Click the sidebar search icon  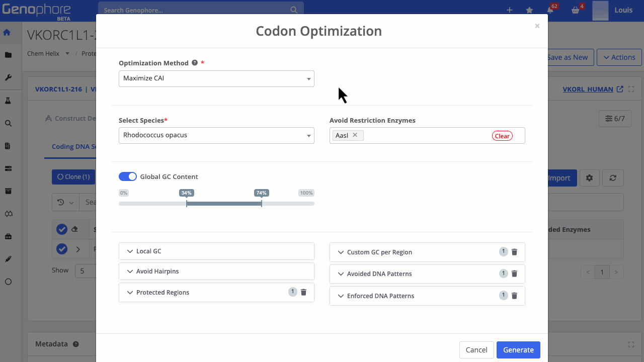pyautogui.click(x=8, y=123)
